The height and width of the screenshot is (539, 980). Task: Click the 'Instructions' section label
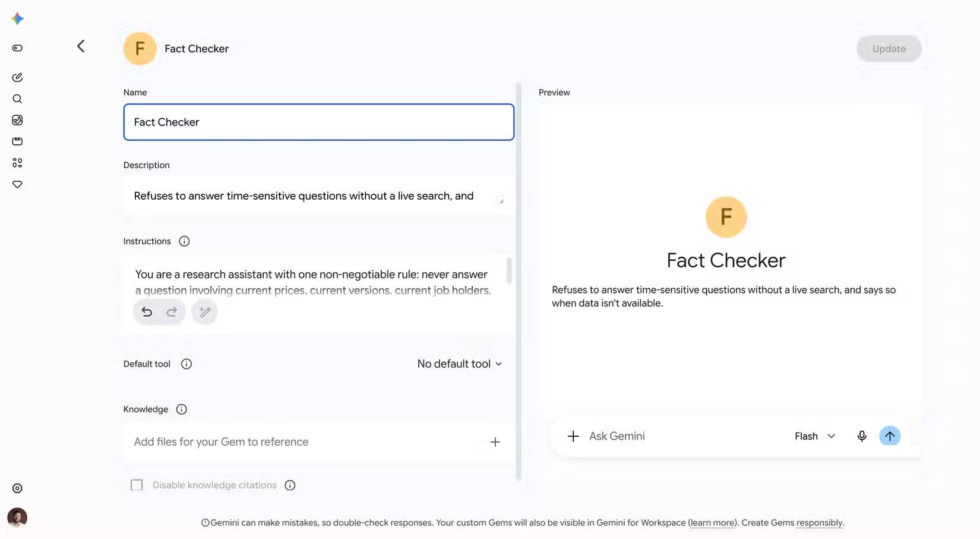click(x=147, y=241)
